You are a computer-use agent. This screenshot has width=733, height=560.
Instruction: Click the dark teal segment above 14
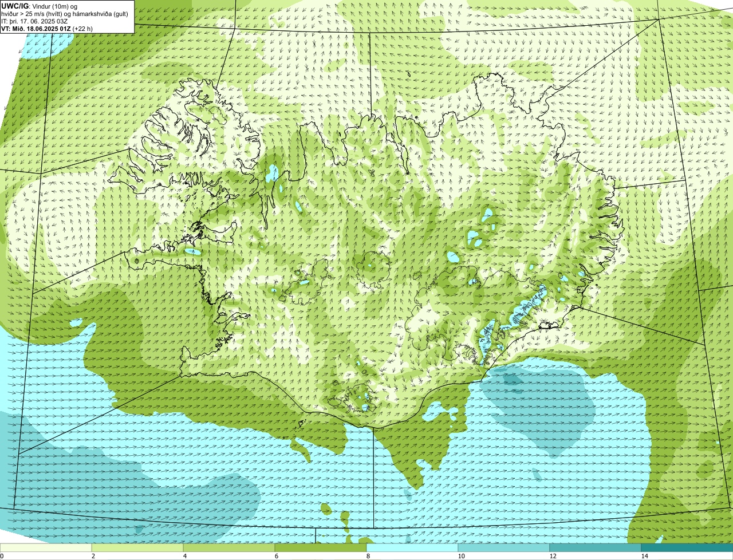click(x=687, y=547)
